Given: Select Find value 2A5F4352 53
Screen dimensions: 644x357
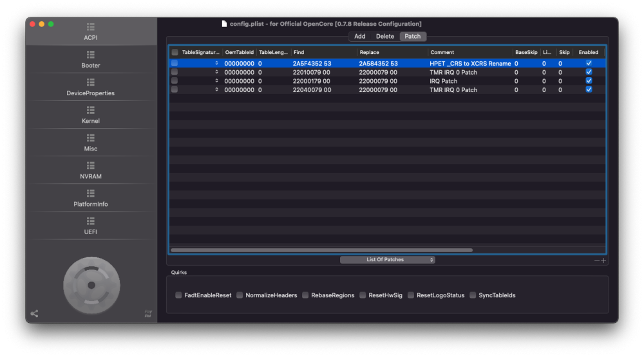Looking at the screenshot, I should [312, 64].
